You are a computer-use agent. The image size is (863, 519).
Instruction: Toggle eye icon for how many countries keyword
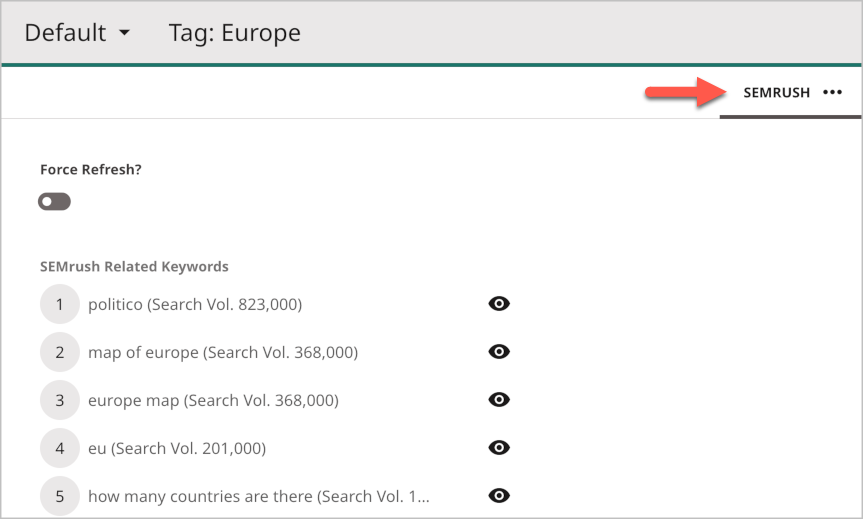pos(499,495)
